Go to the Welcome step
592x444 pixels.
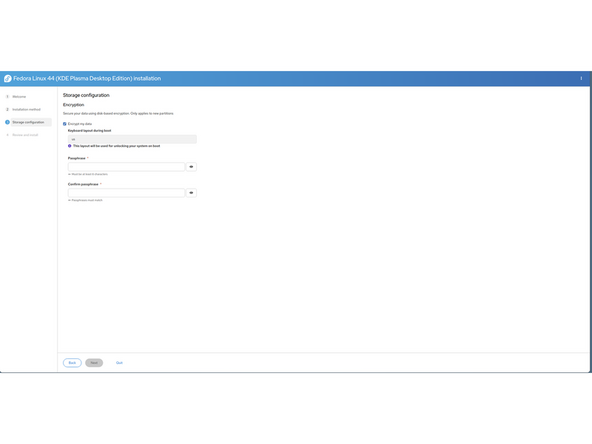(19, 97)
